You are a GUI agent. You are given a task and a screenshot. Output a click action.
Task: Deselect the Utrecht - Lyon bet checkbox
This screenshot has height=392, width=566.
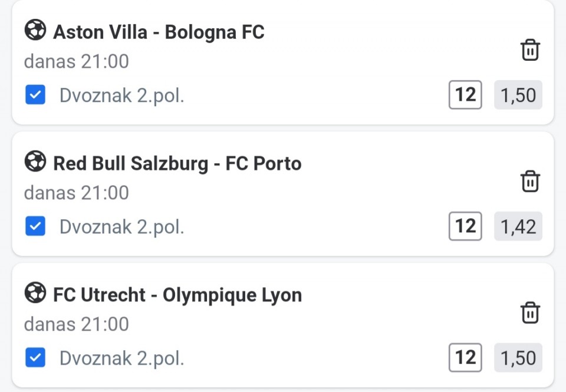point(35,357)
